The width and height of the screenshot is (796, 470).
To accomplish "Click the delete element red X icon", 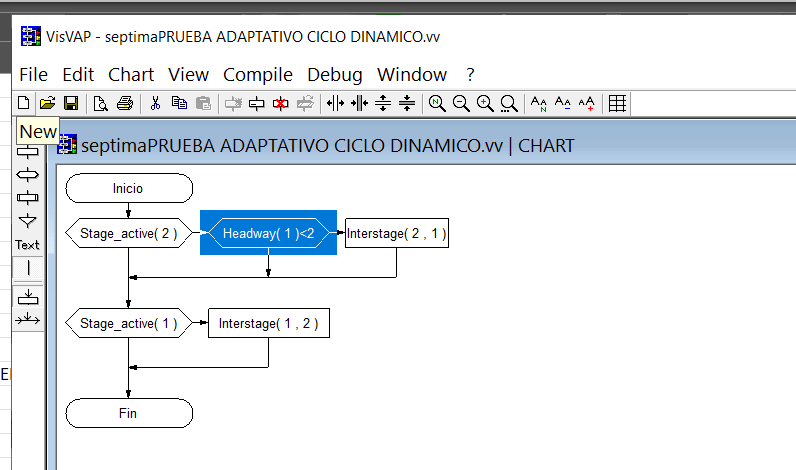I will (281, 103).
